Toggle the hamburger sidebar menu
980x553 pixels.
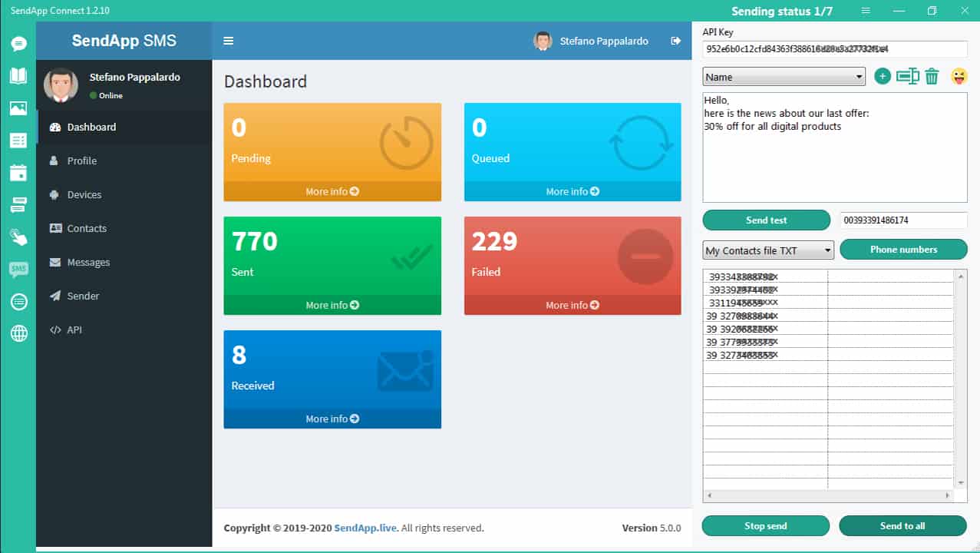228,41
